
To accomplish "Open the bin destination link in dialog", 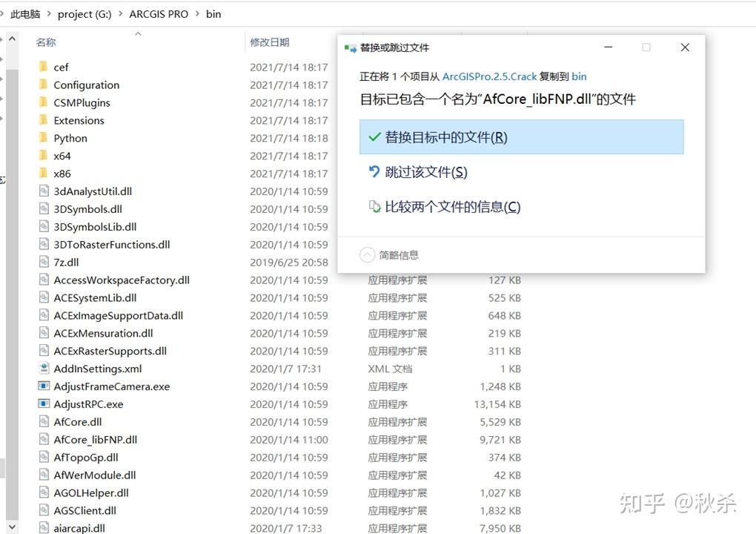I will (579, 76).
